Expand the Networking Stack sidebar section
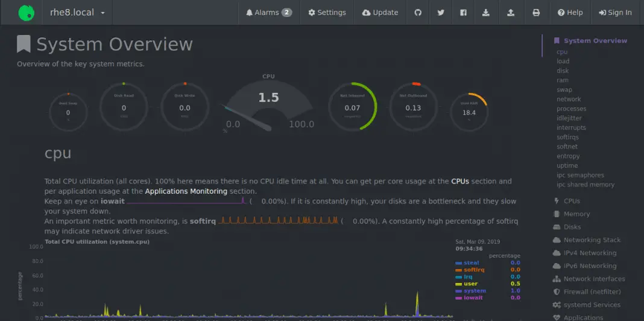The height and width of the screenshot is (321, 644). (592, 240)
